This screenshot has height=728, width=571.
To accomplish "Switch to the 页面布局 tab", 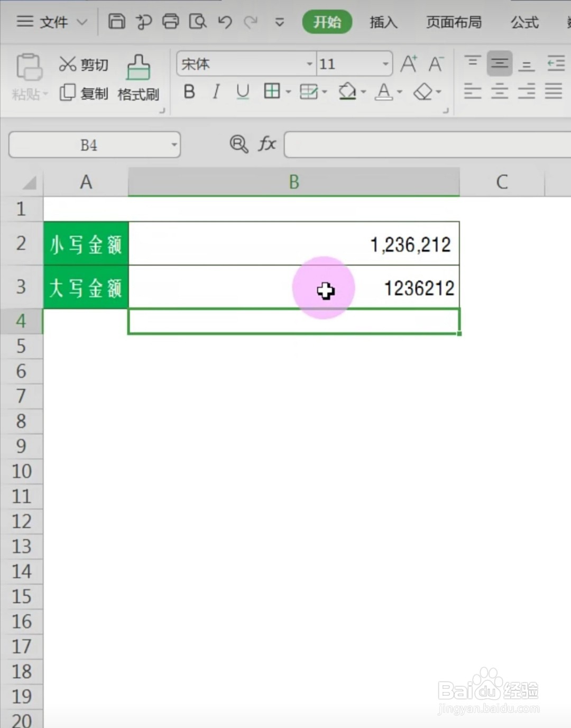I will pyautogui.click(x=454, y=22).
